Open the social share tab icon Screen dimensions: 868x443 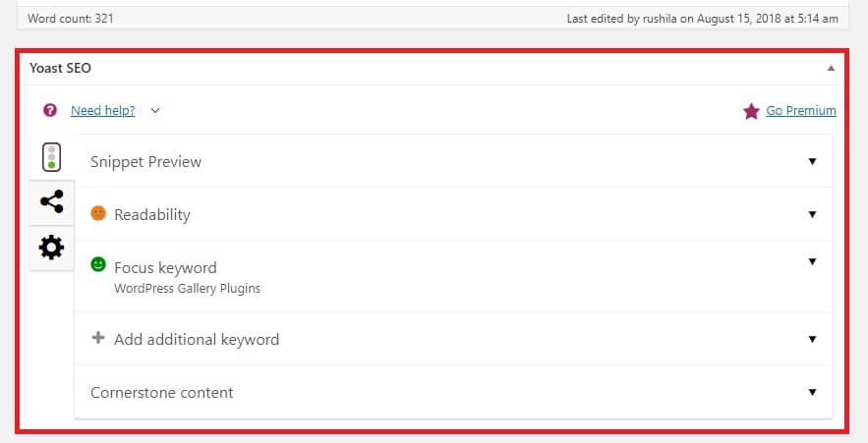[51, 202]
